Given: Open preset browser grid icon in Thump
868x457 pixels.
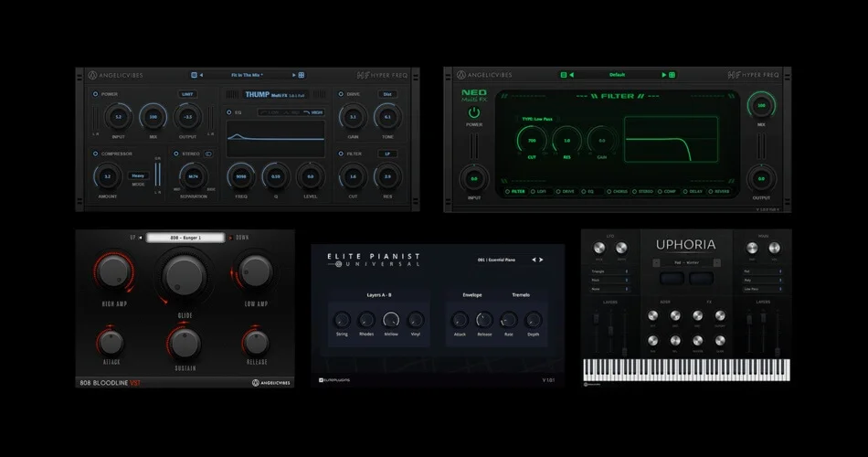Looking at the screenshot, I should click(302, 75).
